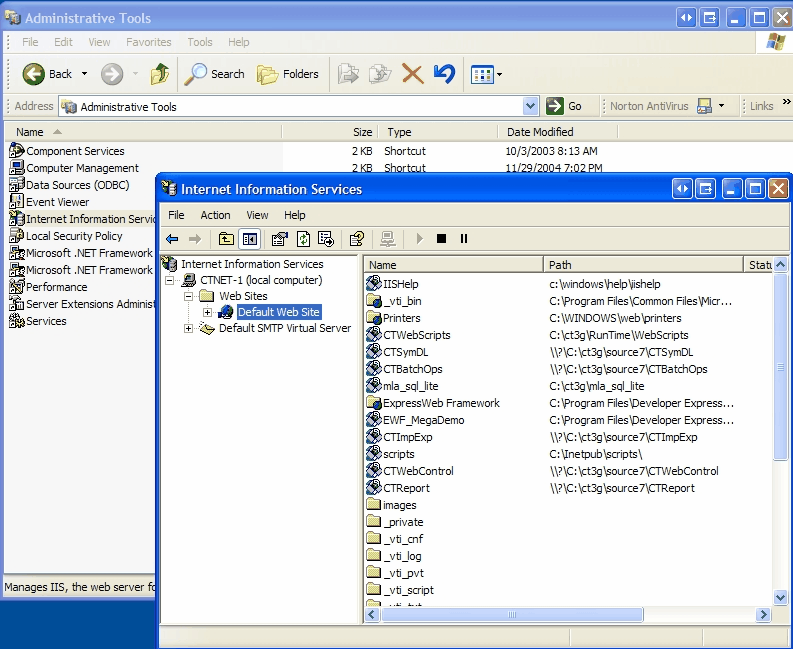The width and height of the screenshot is (793, 649).
Task: Toggle the Folders pane in Administrative Tools
Action: coord(288,74)
